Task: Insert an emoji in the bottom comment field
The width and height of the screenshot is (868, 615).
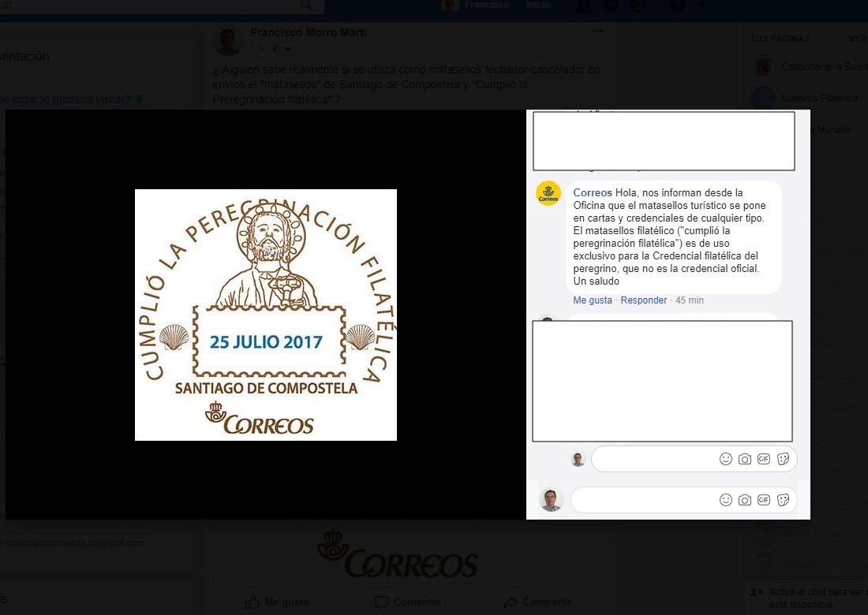Action: point(726,500)
